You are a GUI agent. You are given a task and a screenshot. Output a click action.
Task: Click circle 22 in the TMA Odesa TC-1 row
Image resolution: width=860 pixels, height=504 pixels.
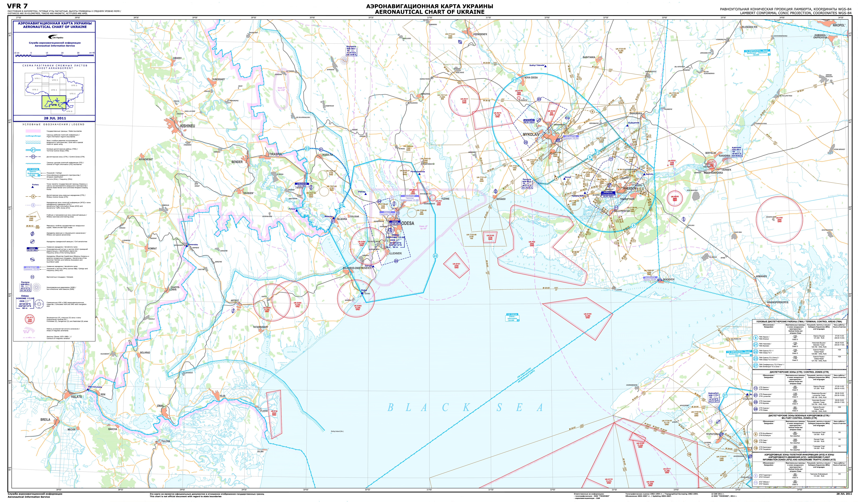[756, 352]
